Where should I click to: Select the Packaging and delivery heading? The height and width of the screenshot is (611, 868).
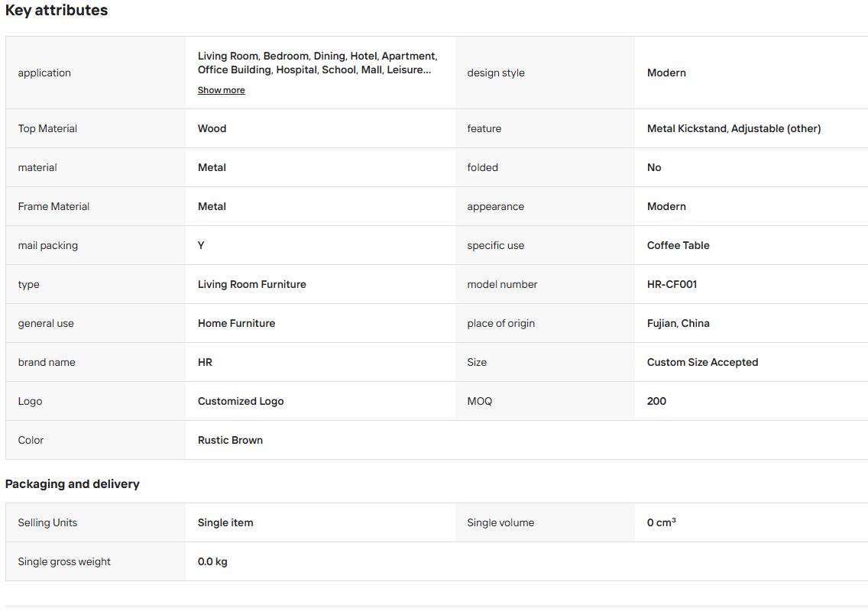pos(73,483)
